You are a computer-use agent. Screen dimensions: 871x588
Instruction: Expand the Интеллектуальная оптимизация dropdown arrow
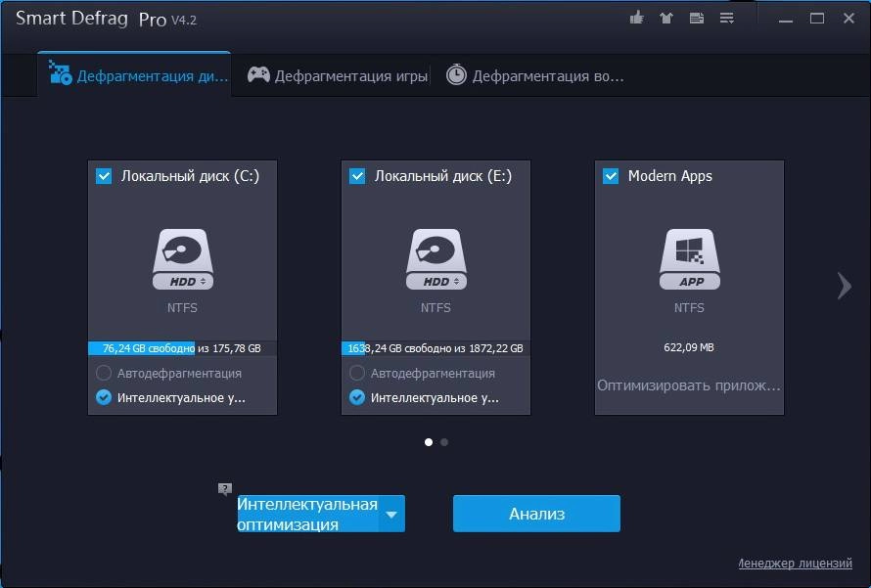click(x=391, y=515)
